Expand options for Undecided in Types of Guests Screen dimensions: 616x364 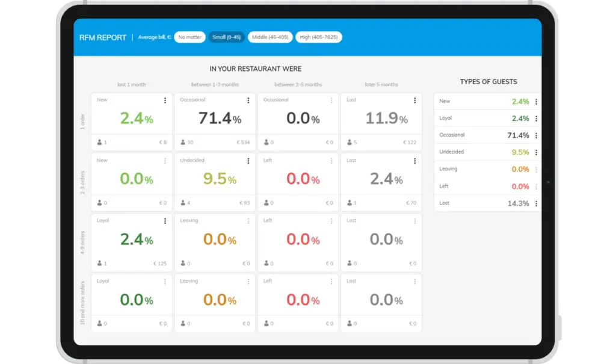[x=536, y=153]
